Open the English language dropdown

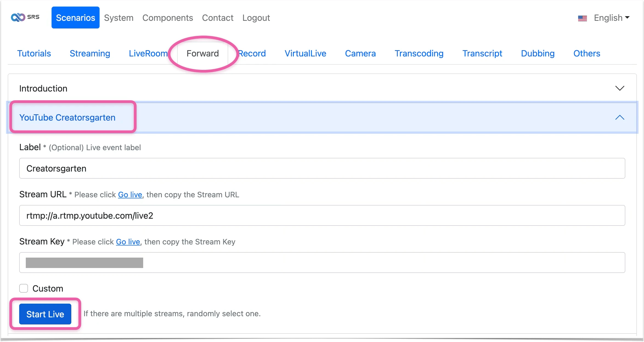pos(611,18)
